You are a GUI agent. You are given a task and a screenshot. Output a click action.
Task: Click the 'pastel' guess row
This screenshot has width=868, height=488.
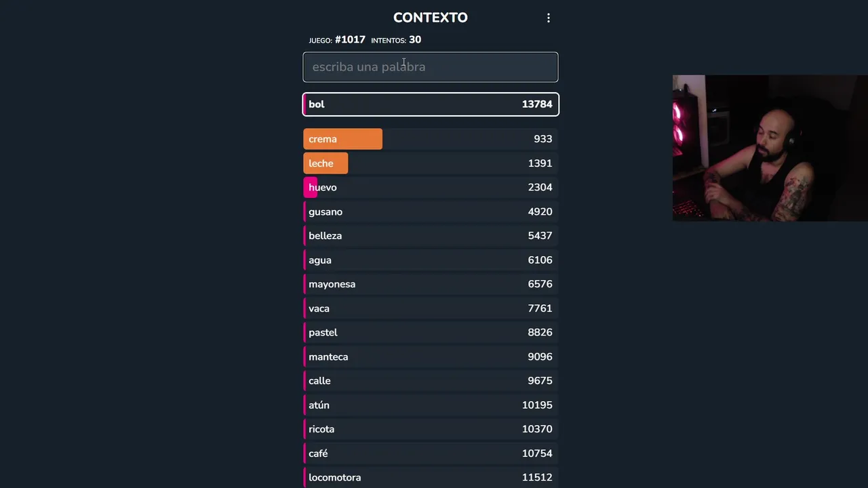(x=431, y=333)
